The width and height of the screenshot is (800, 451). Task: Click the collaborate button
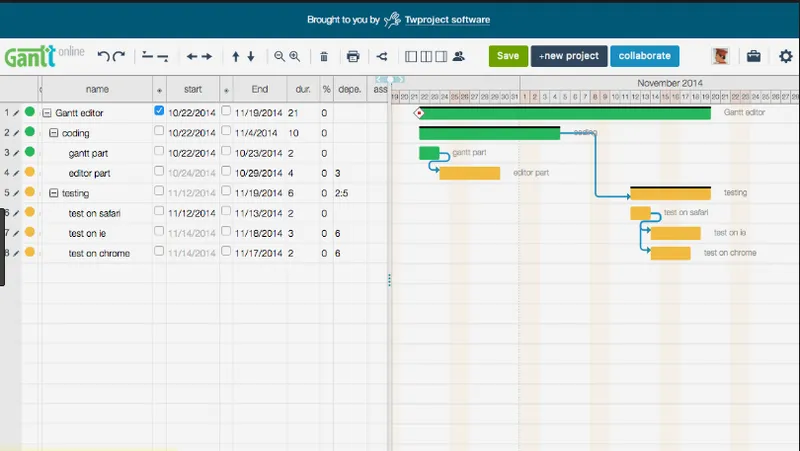[x=644, y=56]
